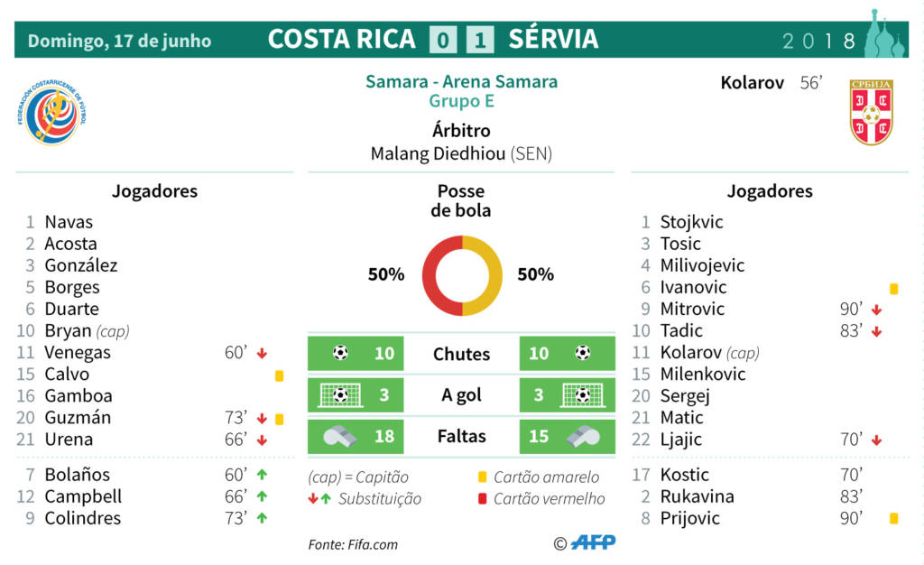The image size is (924, 565).
Task: Click Ivanovic's yellow card icon
Action: [894, 289]
